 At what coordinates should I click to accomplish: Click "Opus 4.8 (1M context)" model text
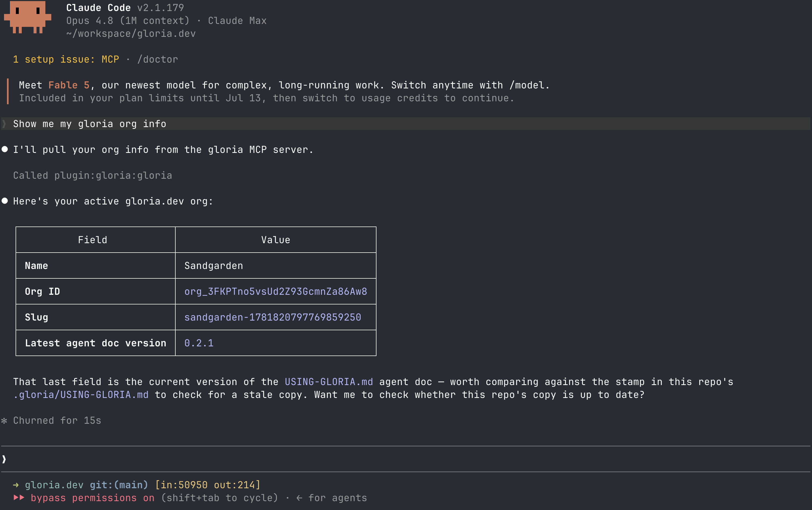click(128, 21)
